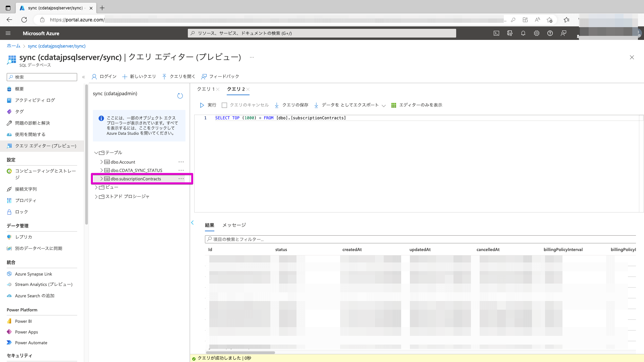Click the New Query button
Viewport: 644px width, 362px height.
[x=139, y=77]
